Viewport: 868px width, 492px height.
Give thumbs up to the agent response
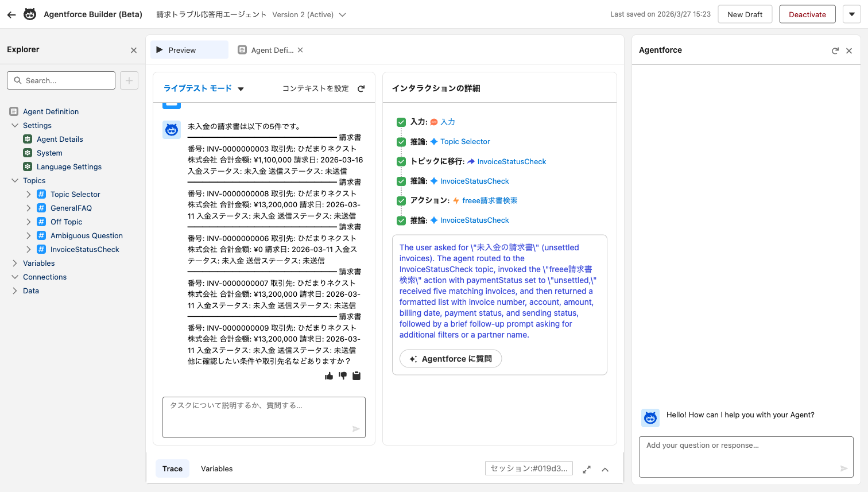point(328,376)
